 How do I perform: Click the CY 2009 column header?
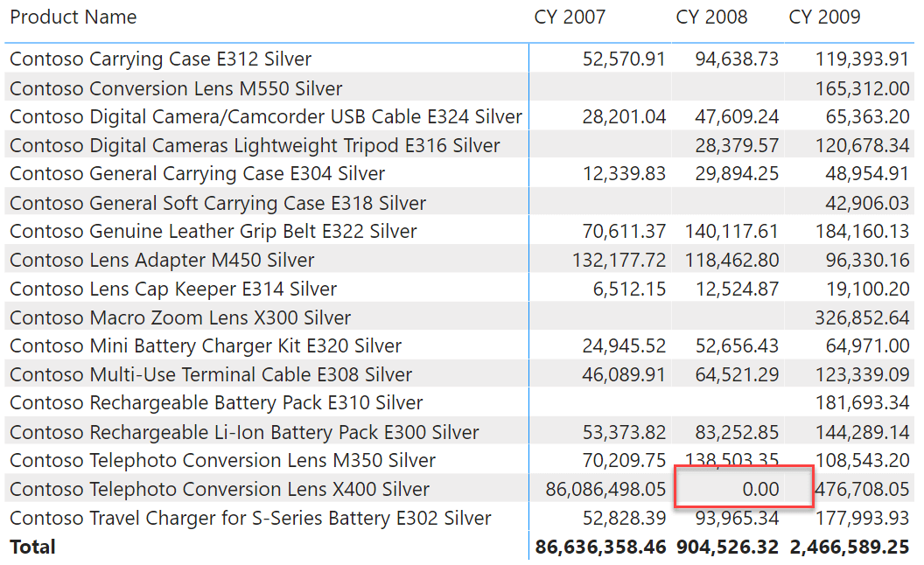(824, 17)
